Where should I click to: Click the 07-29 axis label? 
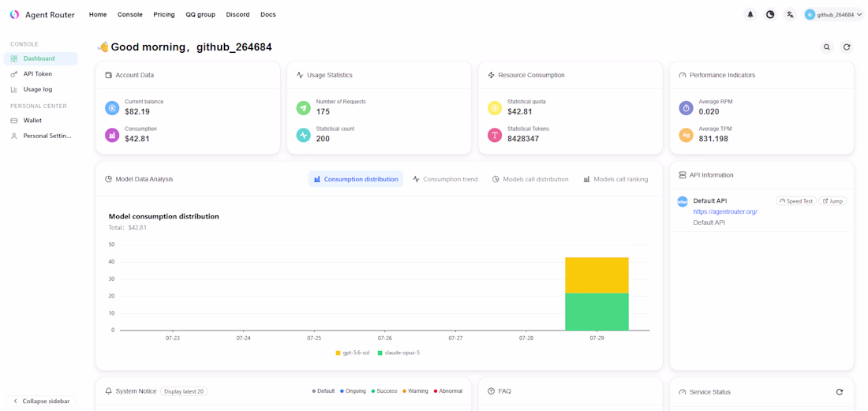(x=597, y=338)
